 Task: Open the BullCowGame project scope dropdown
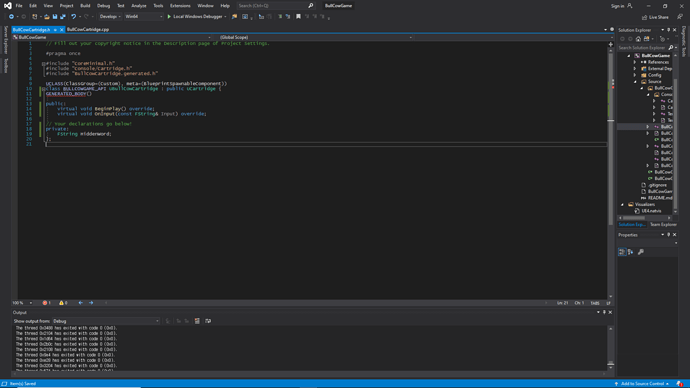[112, 37]
